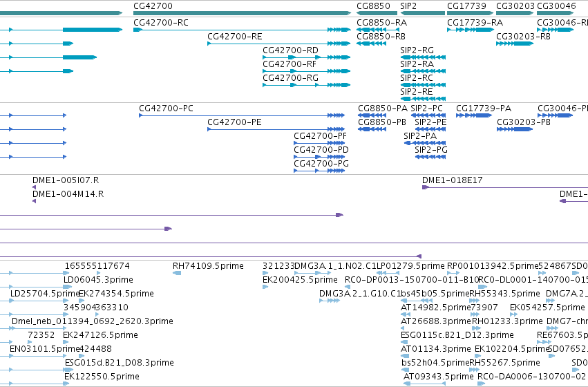Image resolution: width=588 pixels, height=387 pixels.
Task: Select the SIP2-PA protein label
Action: tap(420, 136)
